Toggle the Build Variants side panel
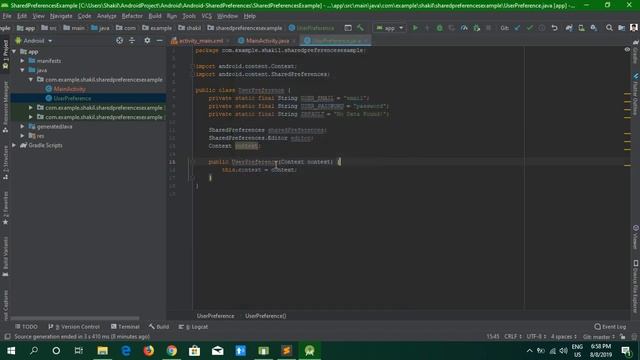The image size is (640, 360). click(x=5, y=257)
